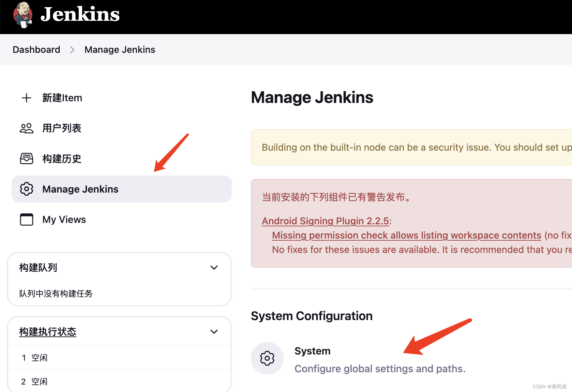Click the 队列中没有构建任务 message
572x392 pixels.
(56, 293)
